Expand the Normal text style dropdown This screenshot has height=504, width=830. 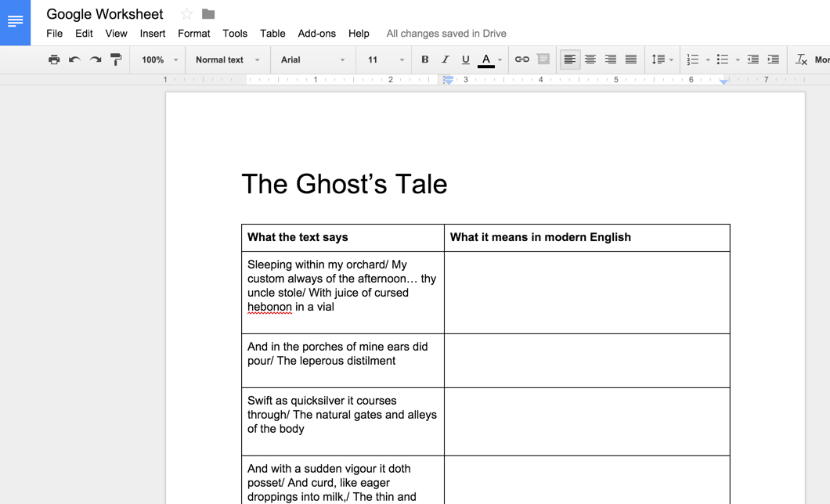coord(228,59)
